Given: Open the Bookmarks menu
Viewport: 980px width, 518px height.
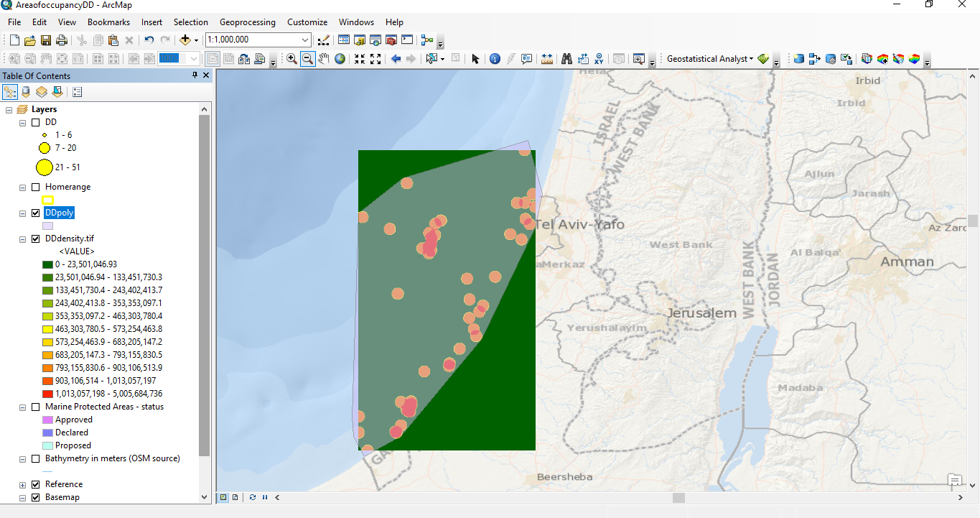Looking at the screenshot, I should tap(108, 22).
